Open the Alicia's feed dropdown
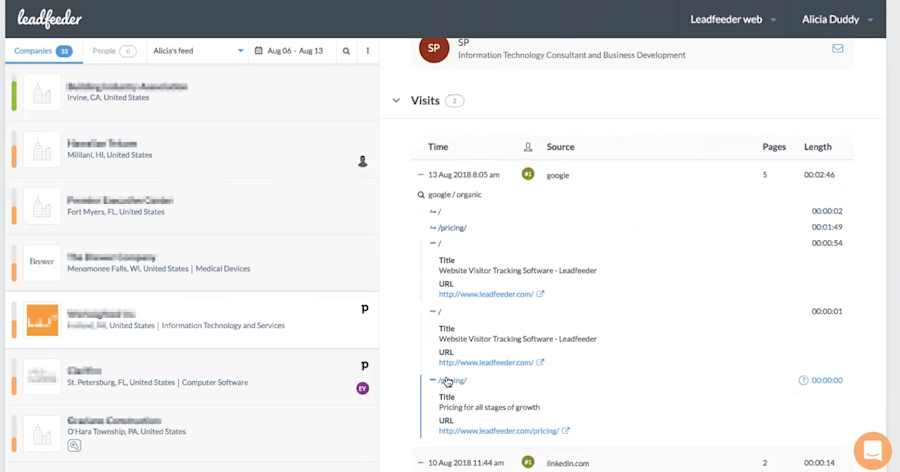The image size is (900, 472). 197,51
